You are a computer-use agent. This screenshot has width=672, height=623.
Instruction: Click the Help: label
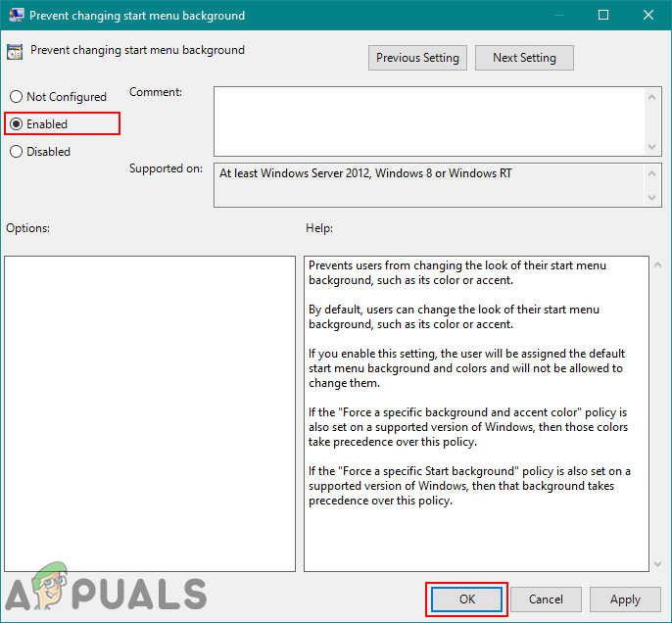click(x=319, y=228)
